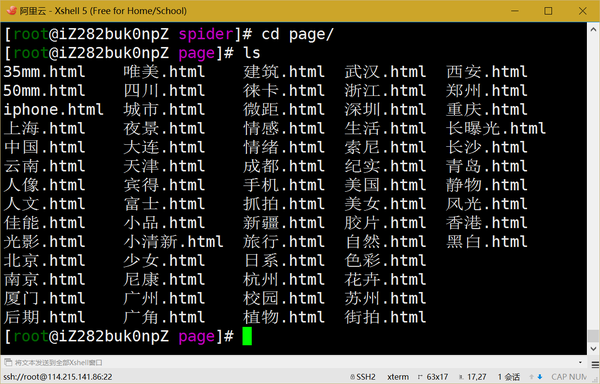600x384 pixels.
Task: Click ssh://root@114.215.141.86:22 in status bar
Action: 58,377
